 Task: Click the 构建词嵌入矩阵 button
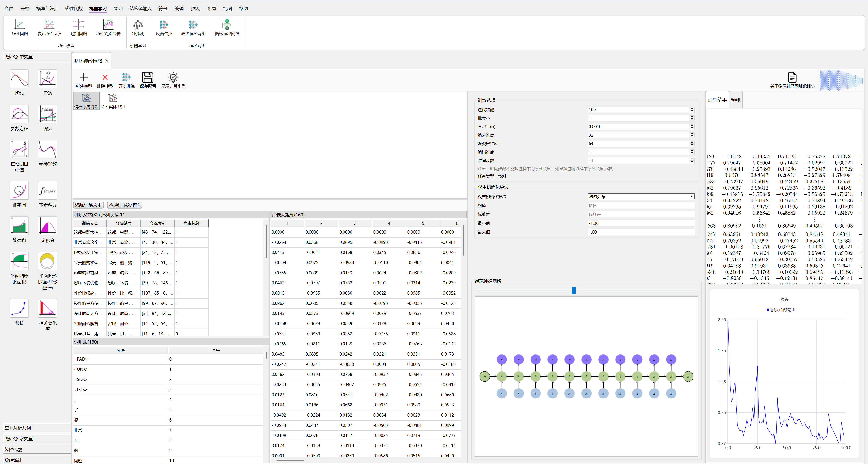(x=124, y=205)
